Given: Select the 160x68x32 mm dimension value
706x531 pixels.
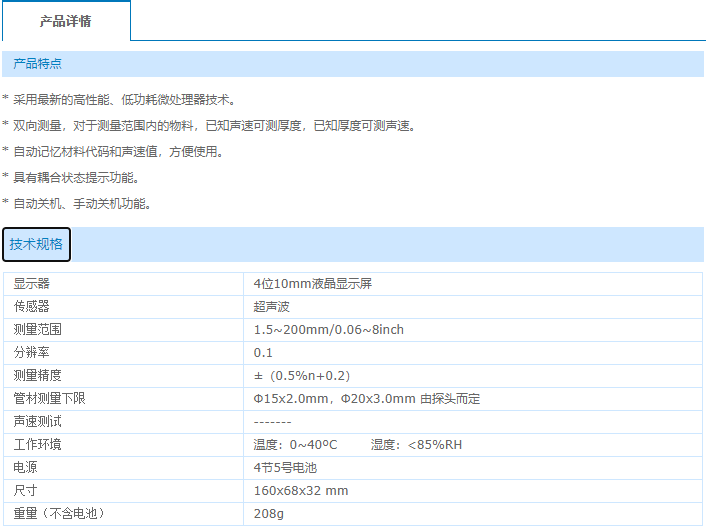Looking at the screenshot, I should click(x=301, y=491).
